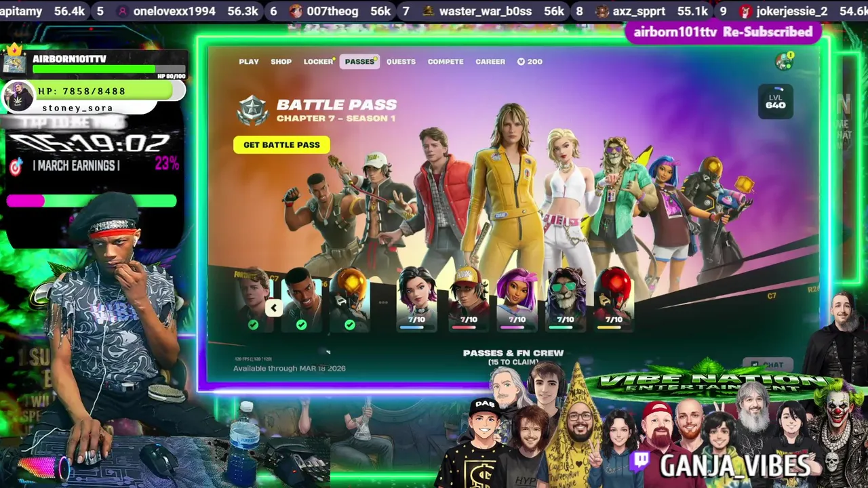Select the red-cap character 7/10 thumbnail

coord(469,298)
